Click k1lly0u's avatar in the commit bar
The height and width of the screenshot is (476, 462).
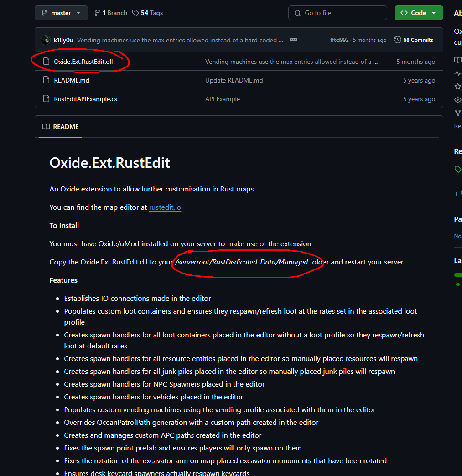[45, 40]
